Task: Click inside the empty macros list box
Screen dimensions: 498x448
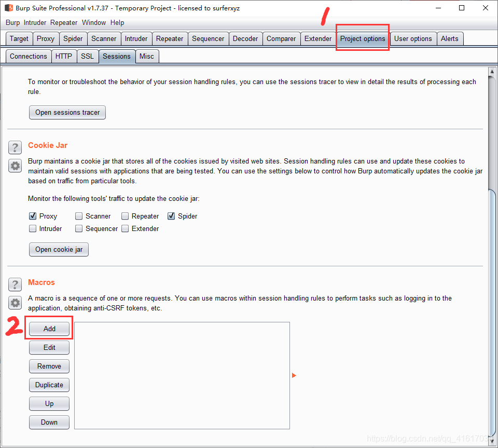Action: click(182, 375)
